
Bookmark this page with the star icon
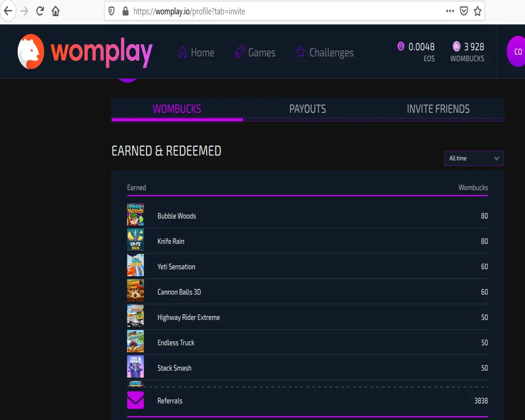[477, 11]
